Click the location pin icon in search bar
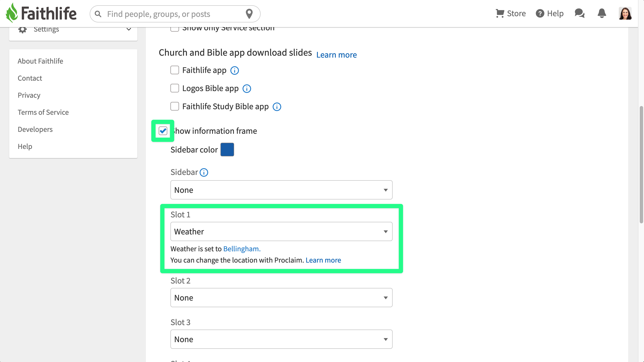This screenshot has width=644, height=362. pos(249,14)
